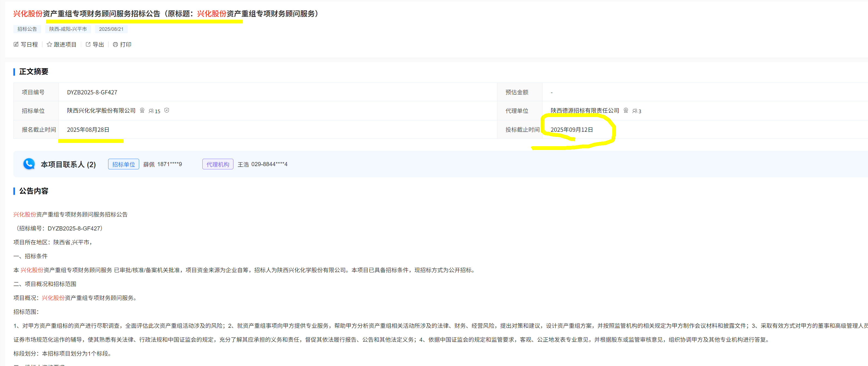The width and height of the screenshot is (868, 366).
Task: Click the badge icon beside 陕西兴化化学股份有限公司
Action: 142,110
